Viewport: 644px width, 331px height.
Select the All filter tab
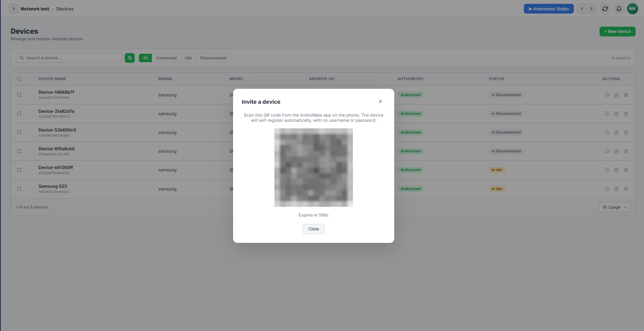[146, 58]
